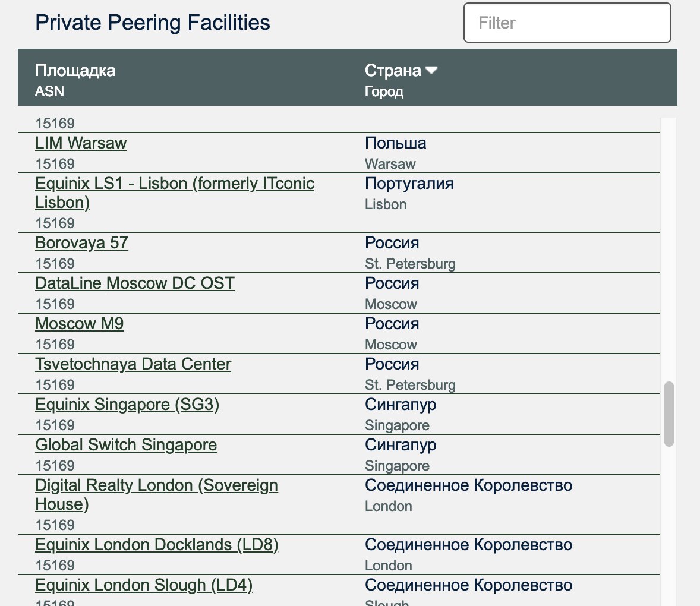This screenshot has height=606, width=700.
Task: Click the Private Peering Facilities heading
Action: 153,23
